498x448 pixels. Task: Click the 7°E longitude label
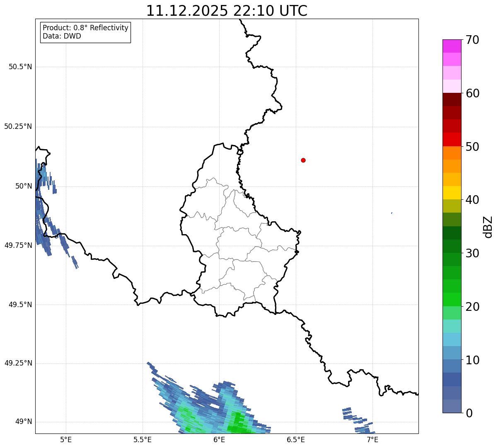tap(372, 439)
